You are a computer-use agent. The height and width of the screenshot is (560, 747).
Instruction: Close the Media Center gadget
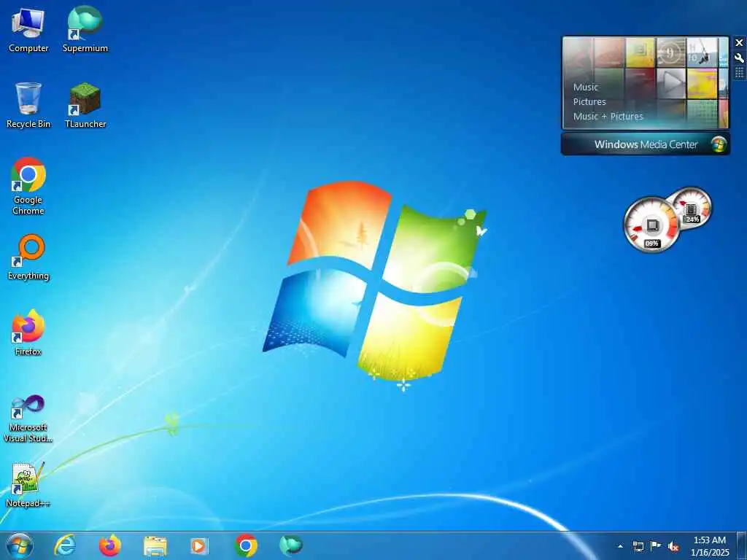tap(740, 43)
